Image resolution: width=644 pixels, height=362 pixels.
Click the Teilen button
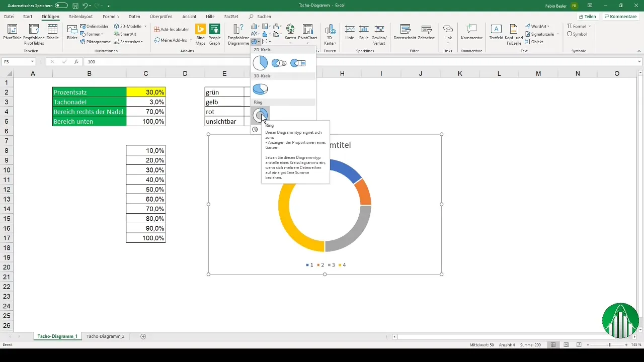click(587, 17)
